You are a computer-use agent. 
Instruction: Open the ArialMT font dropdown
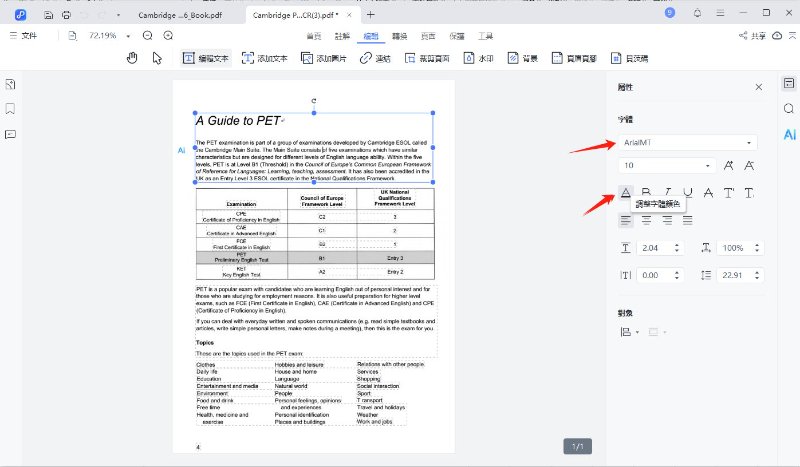coord(686,143)
